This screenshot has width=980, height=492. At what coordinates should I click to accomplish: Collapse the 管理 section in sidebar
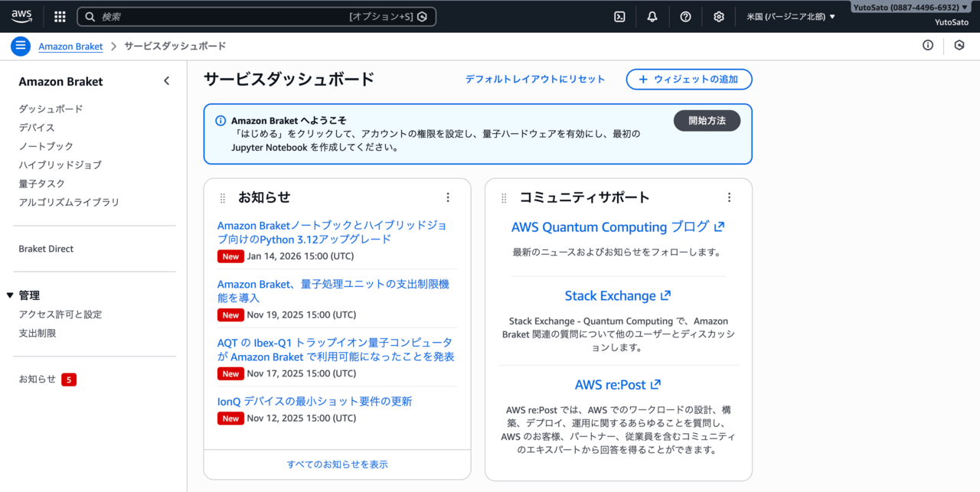[x=10, y=295]
